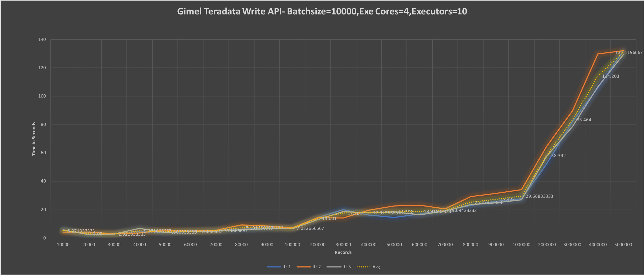
Task: Click the 700000 records axis label
Action: (445, 245)
